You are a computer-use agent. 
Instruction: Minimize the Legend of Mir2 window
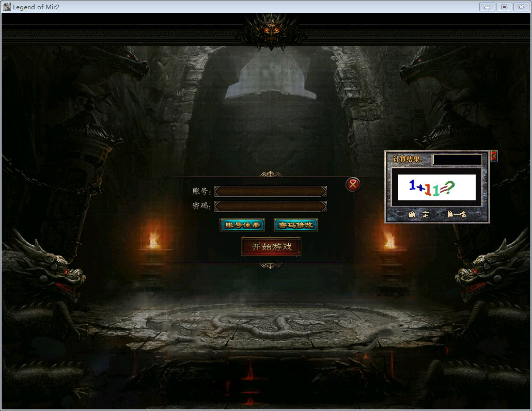487,7
